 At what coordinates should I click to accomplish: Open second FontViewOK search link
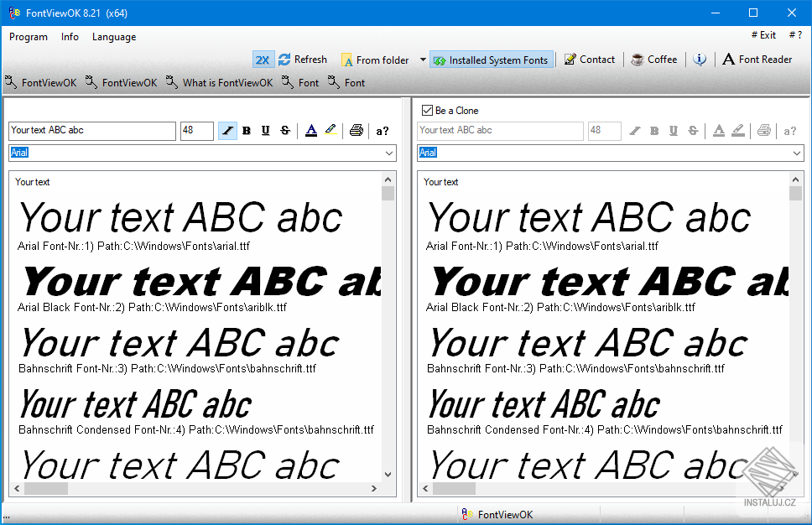tap(121, 82)
